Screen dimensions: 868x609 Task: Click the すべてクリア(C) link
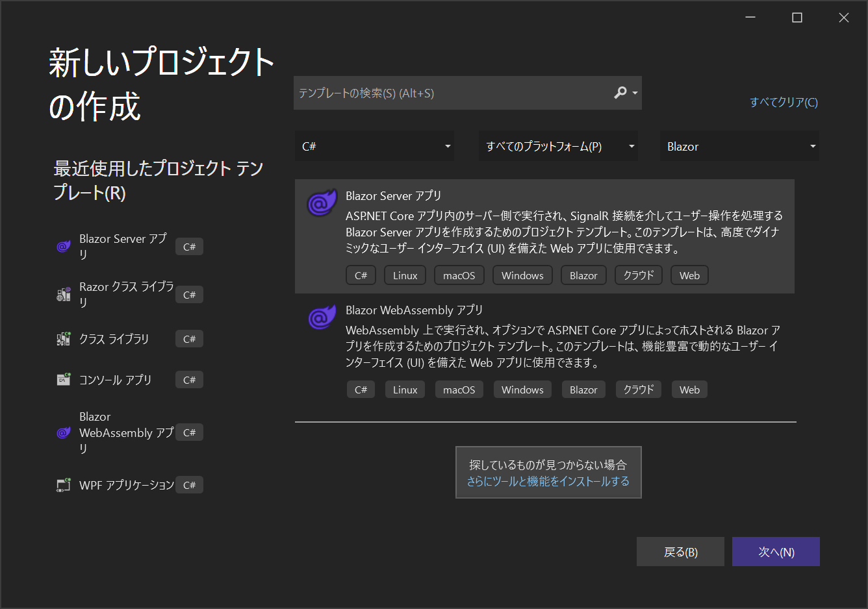[784, 102]
